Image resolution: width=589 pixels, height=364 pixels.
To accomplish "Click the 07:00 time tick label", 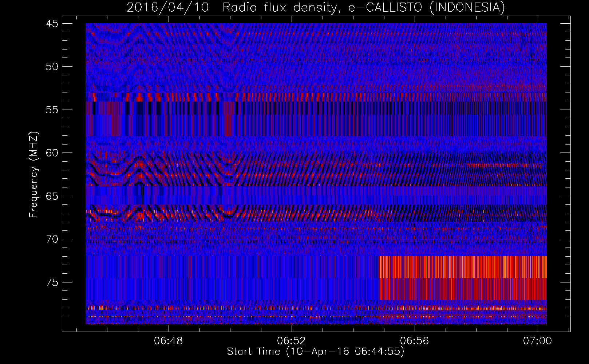I will coord(537,341).
